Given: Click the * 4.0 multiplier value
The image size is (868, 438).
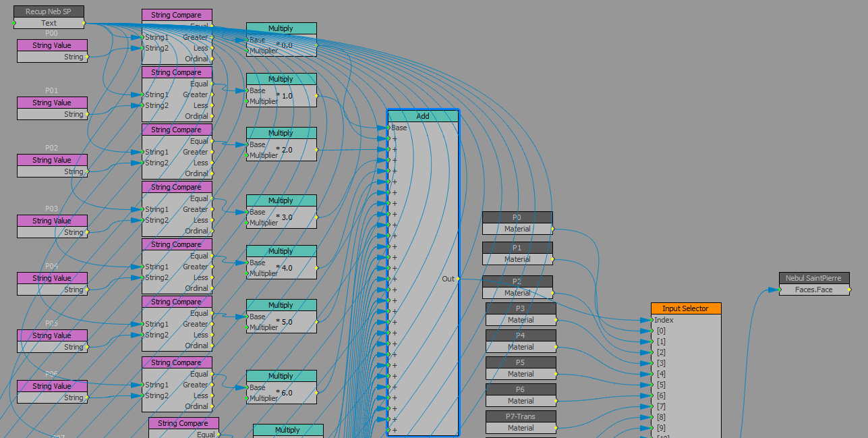Looking at the screenshot, I should 284,268.
